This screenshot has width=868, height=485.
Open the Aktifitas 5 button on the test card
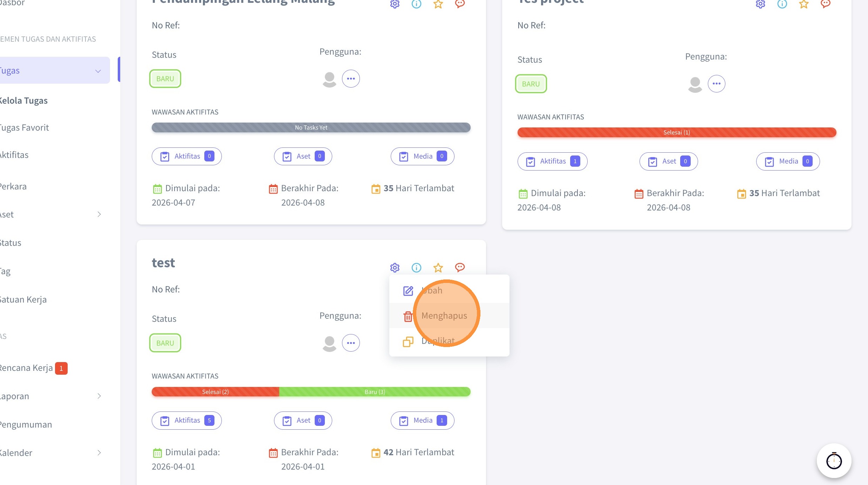pyautogui.click(x=187, y=420)
